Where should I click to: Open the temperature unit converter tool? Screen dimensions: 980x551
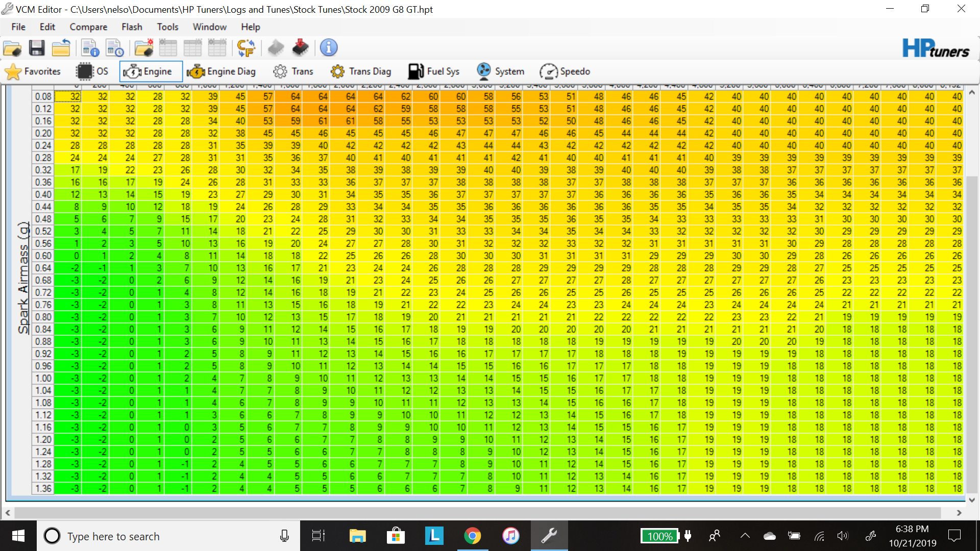coord(247,47)
